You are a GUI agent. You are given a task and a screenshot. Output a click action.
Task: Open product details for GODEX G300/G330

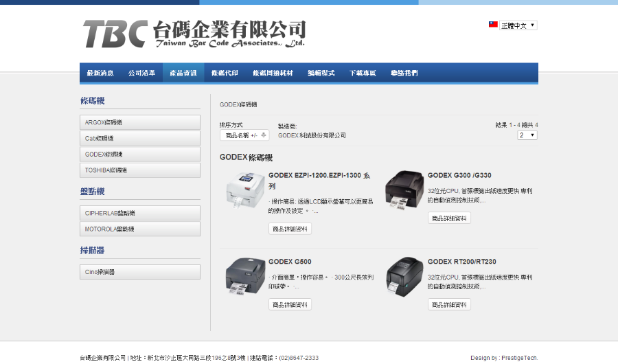pyautogui.click(x=449, y=218)
